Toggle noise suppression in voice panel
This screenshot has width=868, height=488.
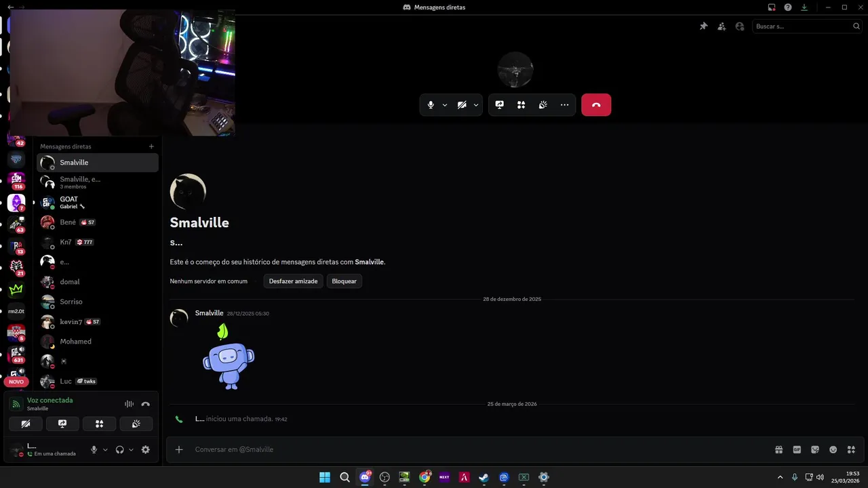(129, 404)
